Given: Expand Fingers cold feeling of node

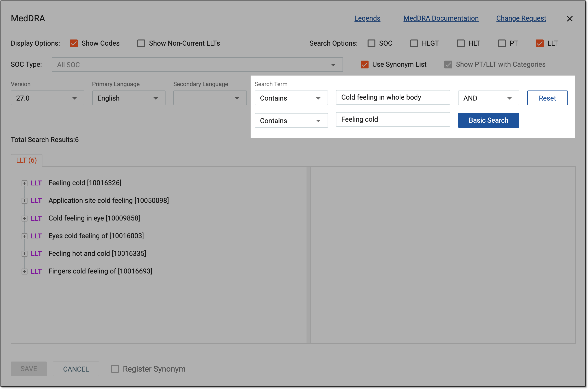Looking at the screenshot, I should 24,272.
